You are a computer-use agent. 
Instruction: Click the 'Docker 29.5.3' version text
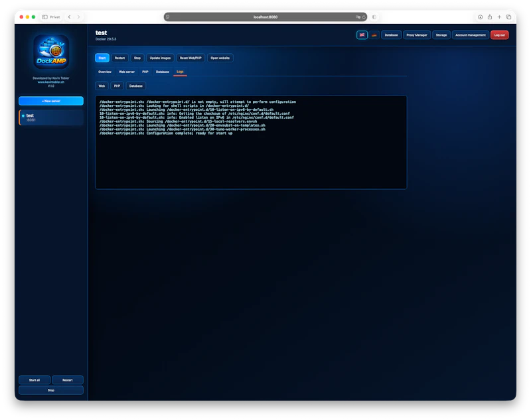point(106,39)
